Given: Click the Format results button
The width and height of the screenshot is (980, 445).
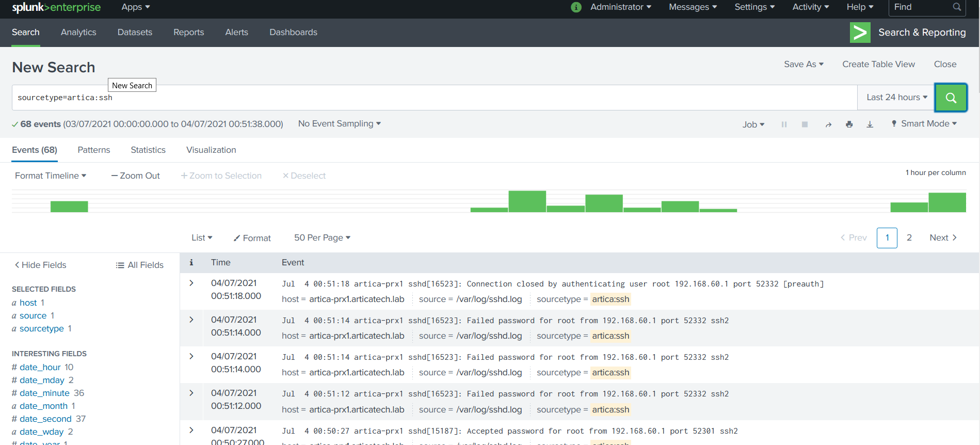Looking at the screenshot, I should pos(252,238).
